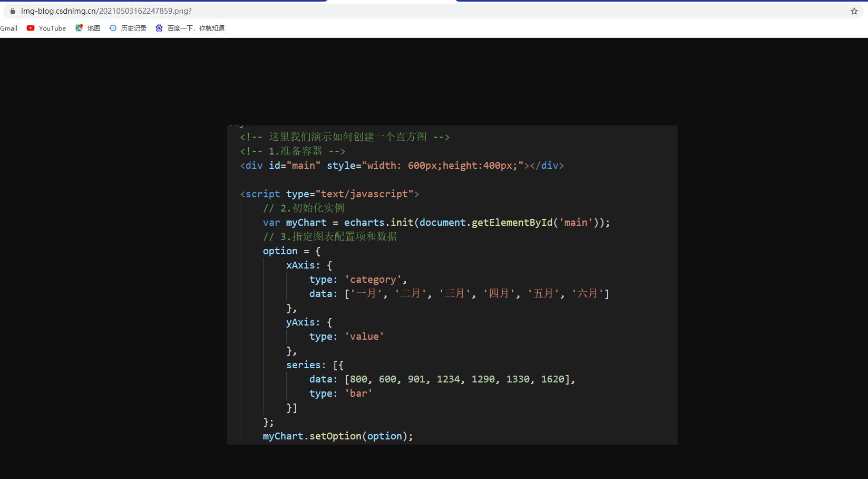This screenshot has width=868, height=479.
Task: Click the '<script type="text/javascript">' line
Action: [329, 194]
